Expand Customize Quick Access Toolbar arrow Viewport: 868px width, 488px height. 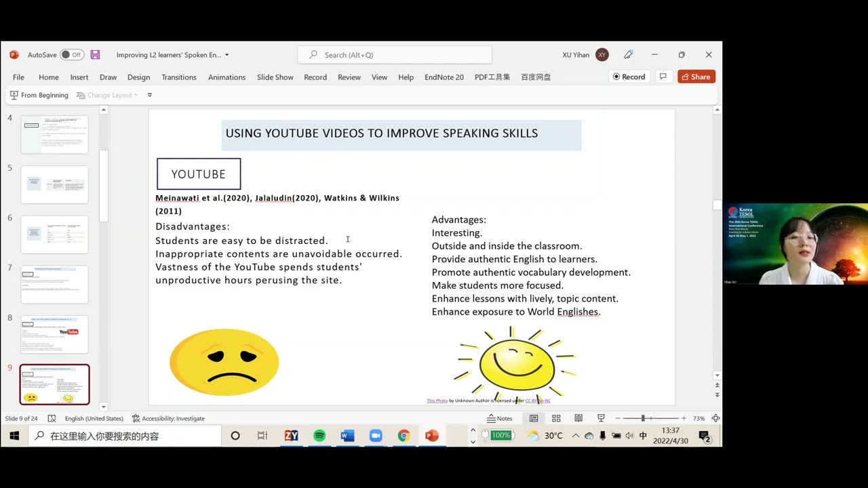pos(150,95)
